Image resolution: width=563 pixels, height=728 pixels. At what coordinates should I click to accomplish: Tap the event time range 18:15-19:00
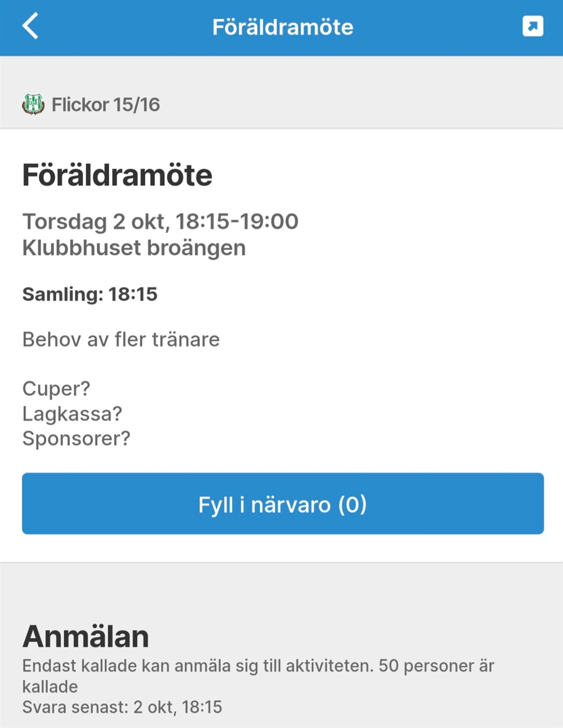tap(237, 222)
